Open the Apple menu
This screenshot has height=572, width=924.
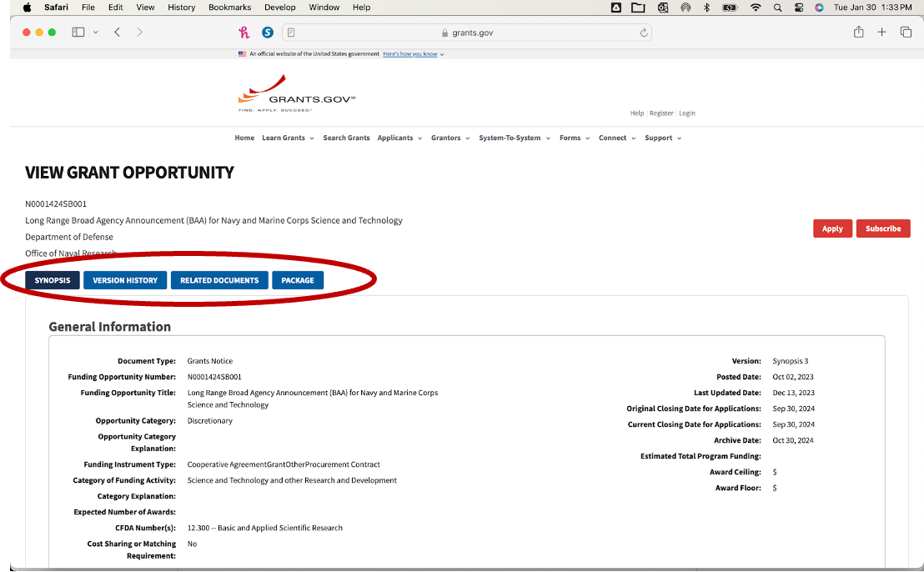tap(28, 8)
